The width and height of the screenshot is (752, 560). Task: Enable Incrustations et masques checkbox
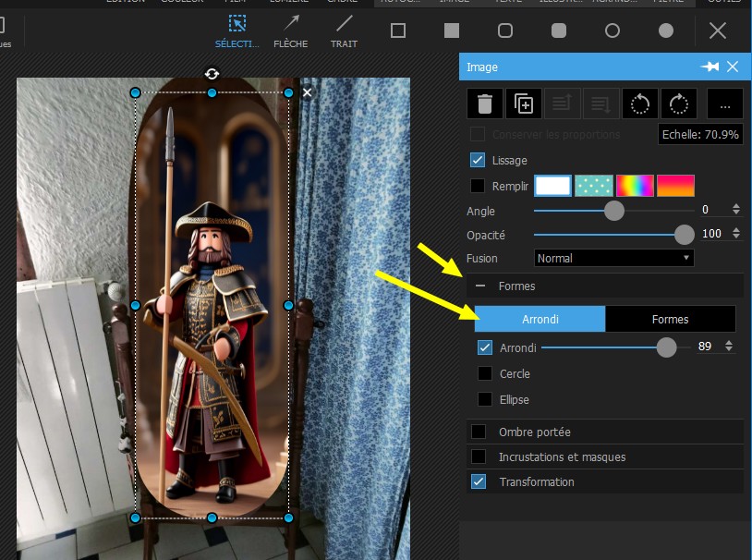tap(479, 457)
